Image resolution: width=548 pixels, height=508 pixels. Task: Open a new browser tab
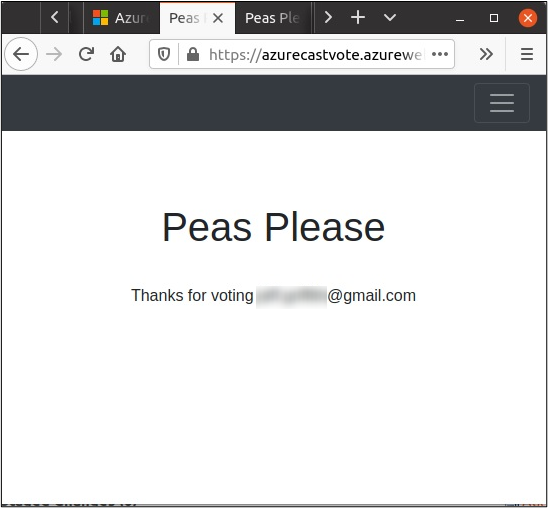tap(358, 17)
